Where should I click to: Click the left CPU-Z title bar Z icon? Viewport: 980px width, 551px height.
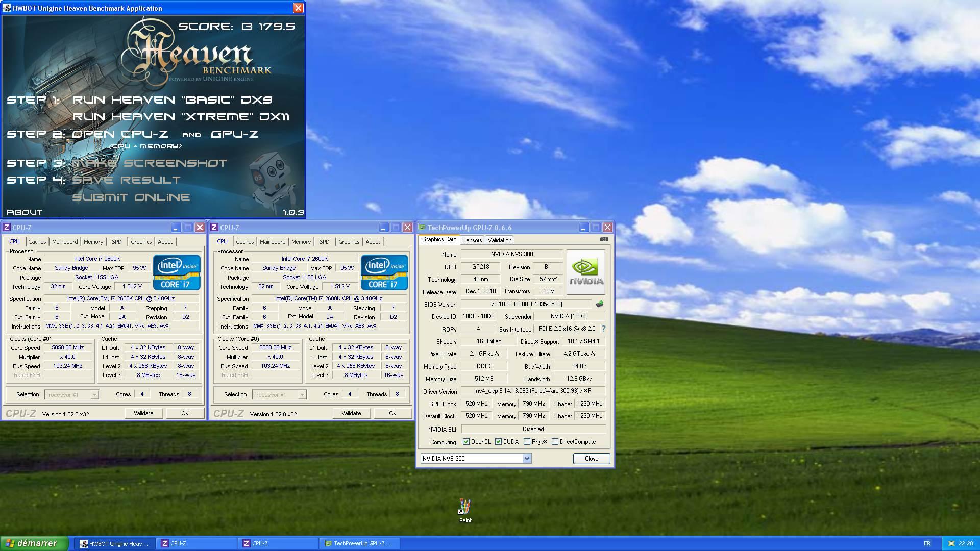pos(7,228)
